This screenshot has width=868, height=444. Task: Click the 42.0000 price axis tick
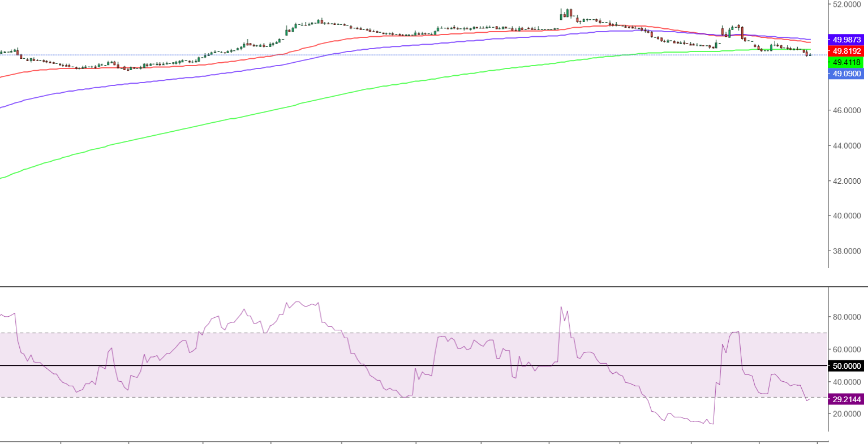click(x=847, y=181)
